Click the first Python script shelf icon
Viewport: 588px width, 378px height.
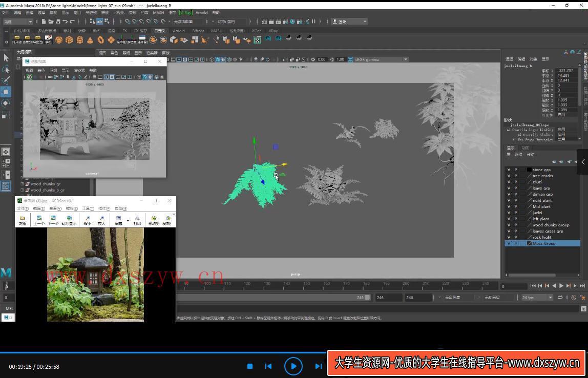pyautogui.click(x=289, y=38)
